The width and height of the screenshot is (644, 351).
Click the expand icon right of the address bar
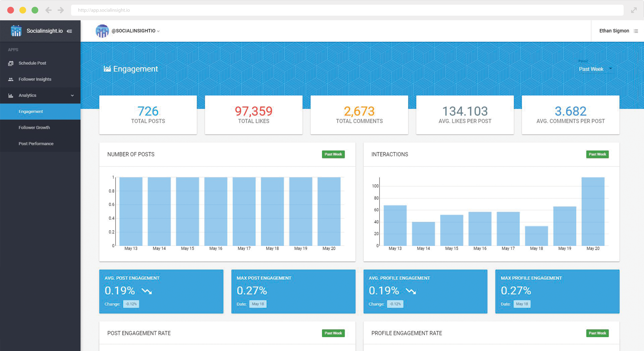pos(634,10)
